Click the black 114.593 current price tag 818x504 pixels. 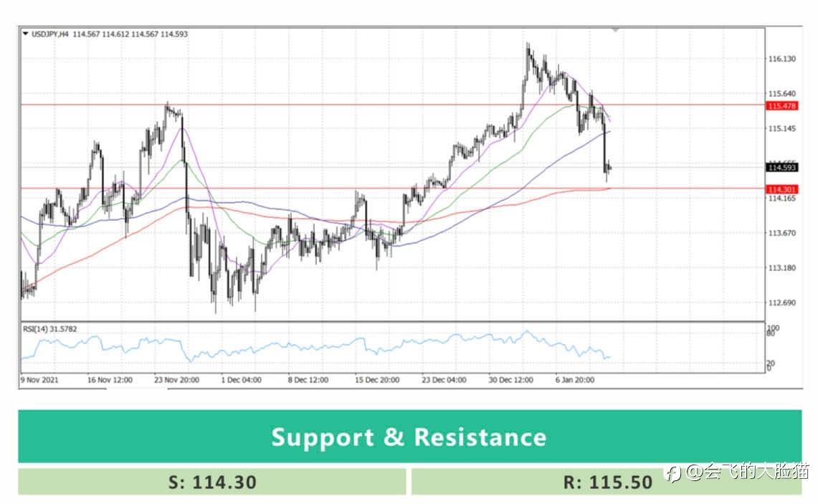click(x=782, y=168)
